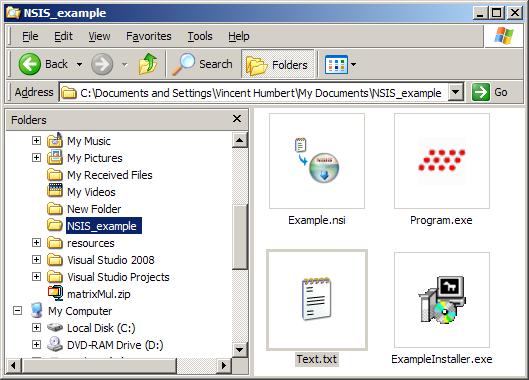529x380 pixels.
Task: Select the Visual Studio Projects folder icon
Action: pos(55,277)
